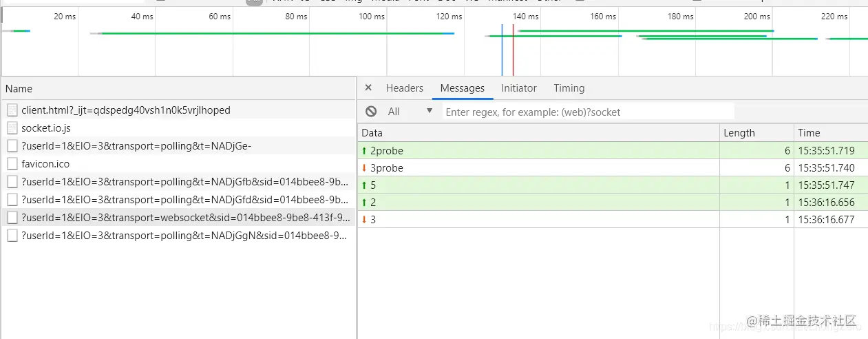868x339 pixels.
Task: Open the Initiator tab
Action: [x=519, y=88]
